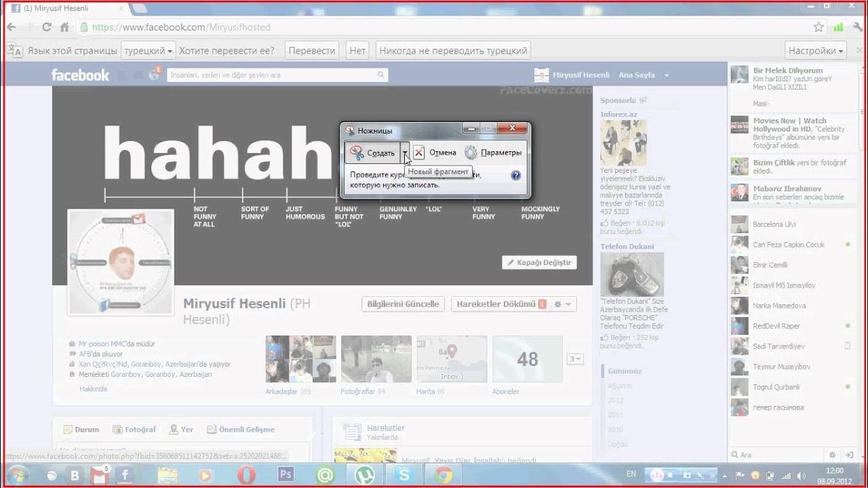Go back in Chrome
868x488 pixels.
coord(12,27)
